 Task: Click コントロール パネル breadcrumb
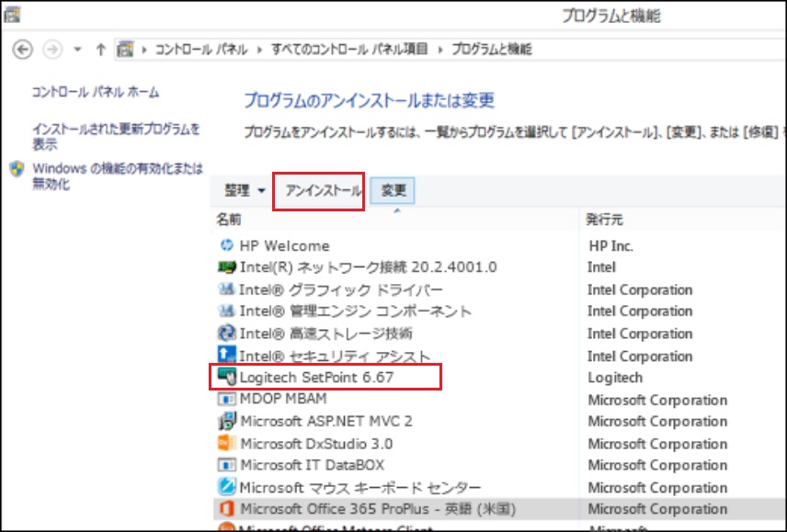coord(201,49)
